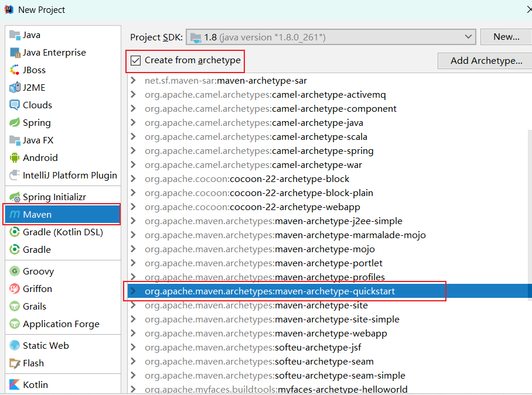Image resolution: width=532 pixels, height=395 pixels.
Task: Expand softeu-archetype-jsf node
Action: [134, 347]
